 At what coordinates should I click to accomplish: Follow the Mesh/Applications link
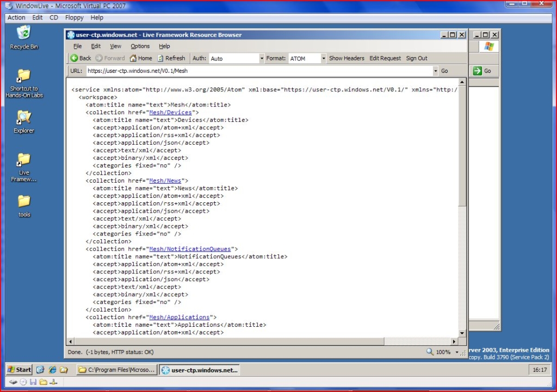coord(179,318)
